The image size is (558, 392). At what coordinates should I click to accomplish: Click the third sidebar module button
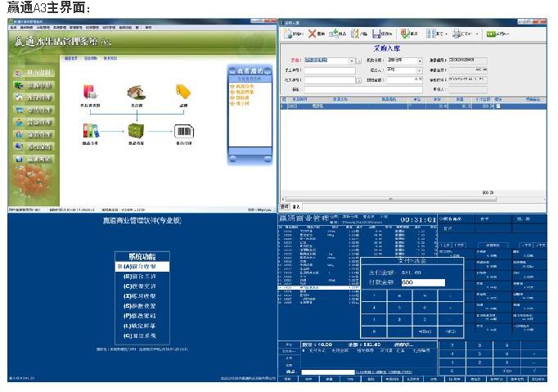34,97
